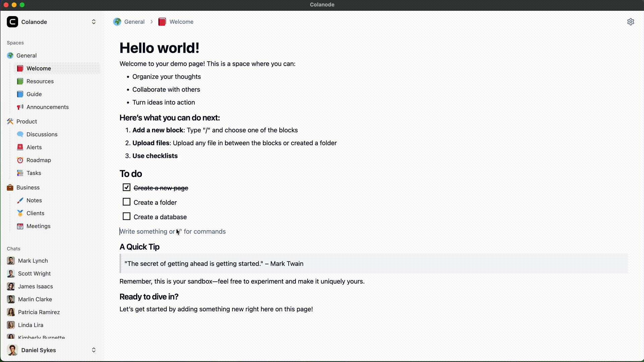Navigate to Announcements section
Screen dimensions: 644x362
pos(48,107)
